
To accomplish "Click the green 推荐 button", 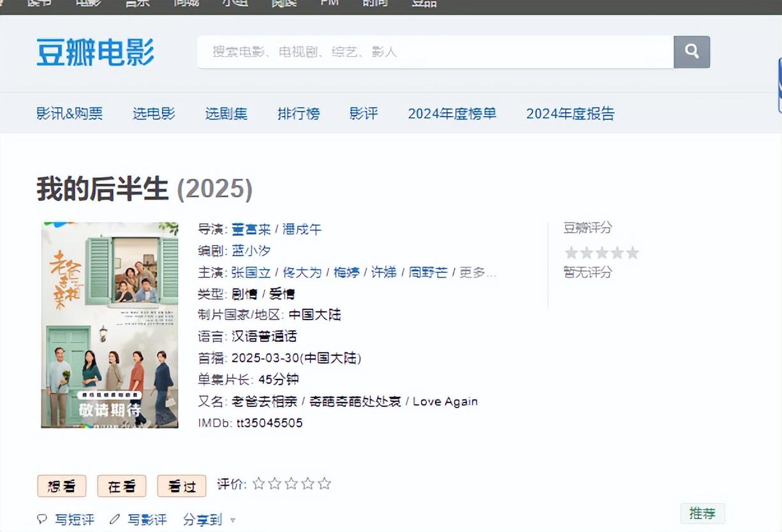I will click(x=702, y=513).
